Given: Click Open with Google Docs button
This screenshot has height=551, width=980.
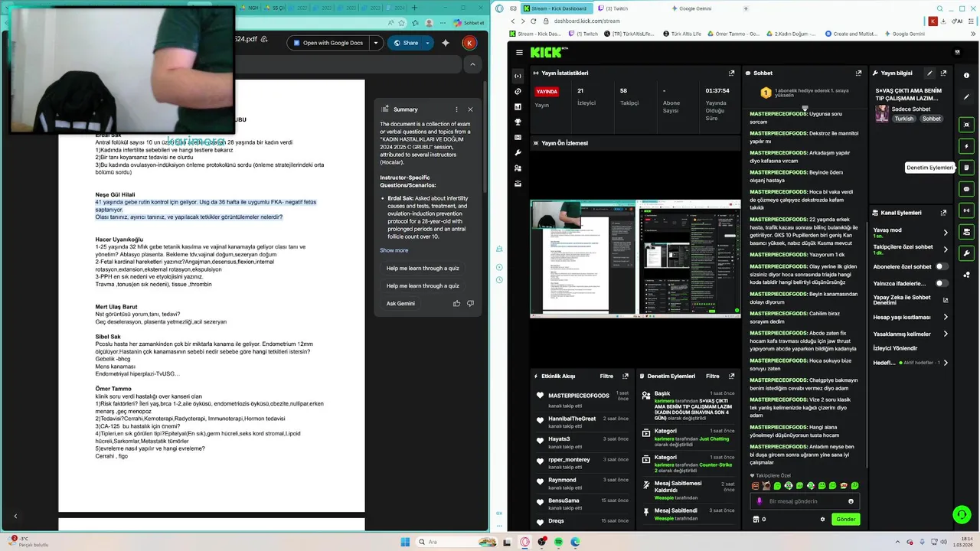Looking at the screenshot, I should click(x=328, y=43).
